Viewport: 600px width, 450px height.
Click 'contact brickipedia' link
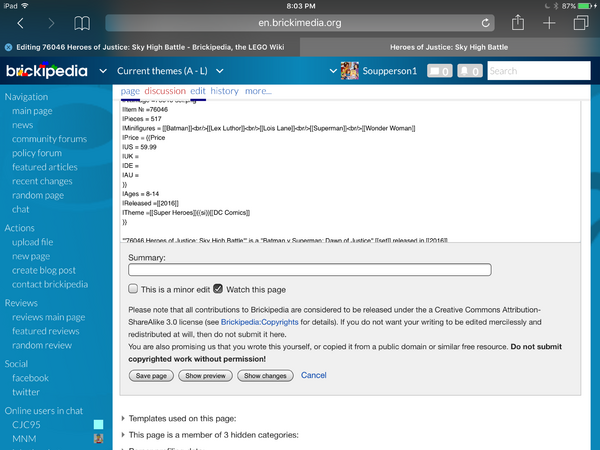50,284
